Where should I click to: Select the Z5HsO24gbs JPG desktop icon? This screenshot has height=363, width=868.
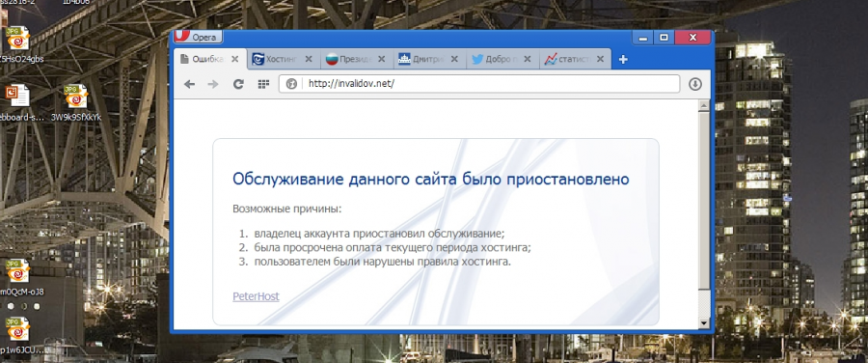[x=18, y=44]
